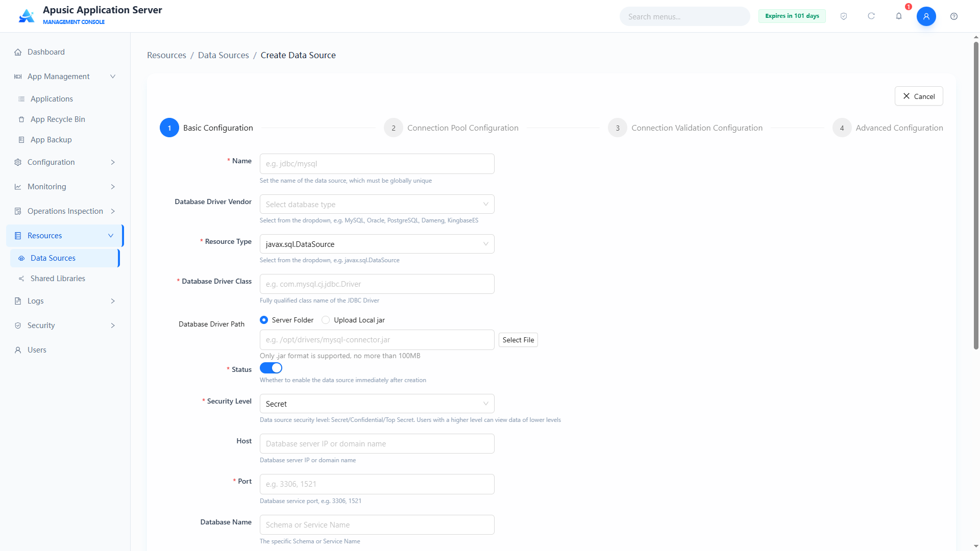Viewport: 980px width, 551px height.
Task: Collapse the Resources menu chevron
Action: (x=111, y=236)
